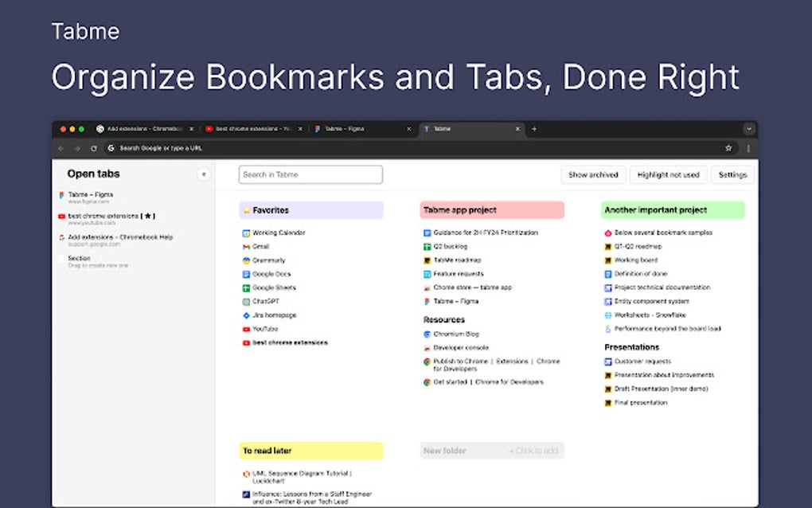Open Customer requests presentation icon
812x508 pixels.
(x=608, y=362)
